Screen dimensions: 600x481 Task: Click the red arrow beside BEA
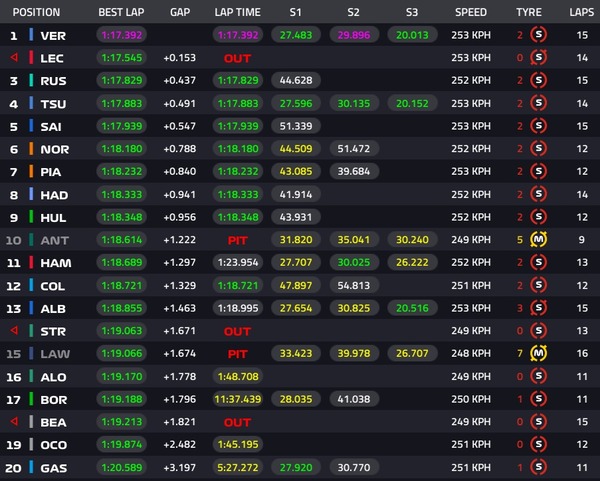tap(14, 422)
